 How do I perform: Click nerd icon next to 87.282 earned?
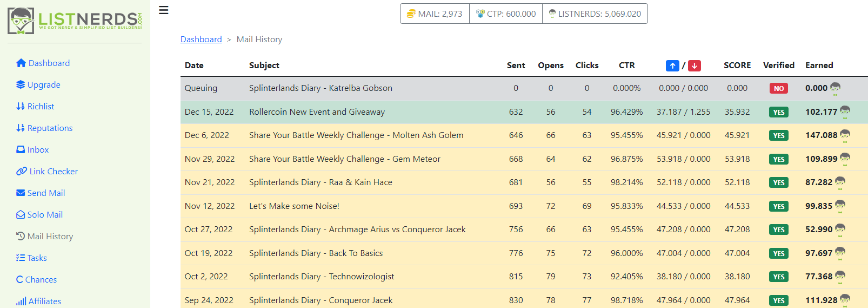840,182
